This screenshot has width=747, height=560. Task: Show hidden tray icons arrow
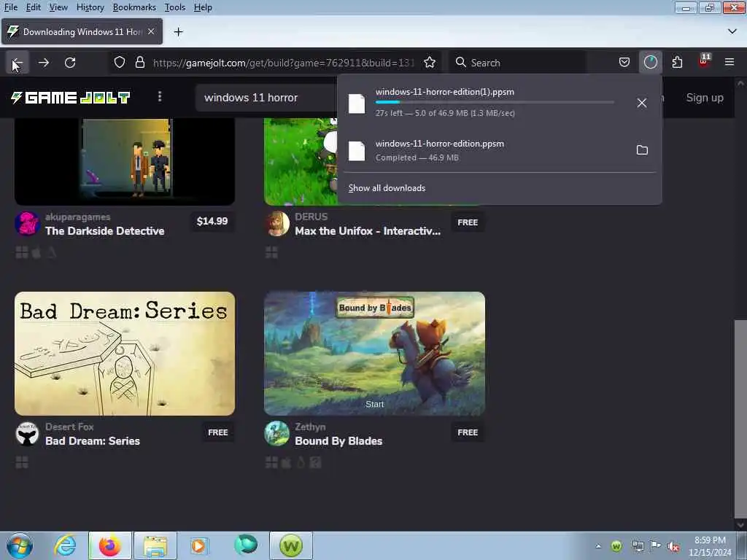tap(598, 546)
